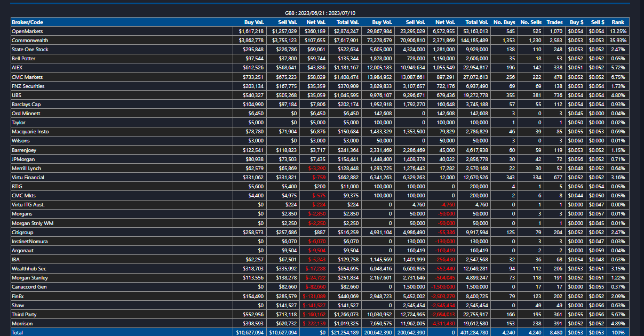644x336 pixels.
Task: Select the G88 date range title
Action: click(x=320, y=13)
